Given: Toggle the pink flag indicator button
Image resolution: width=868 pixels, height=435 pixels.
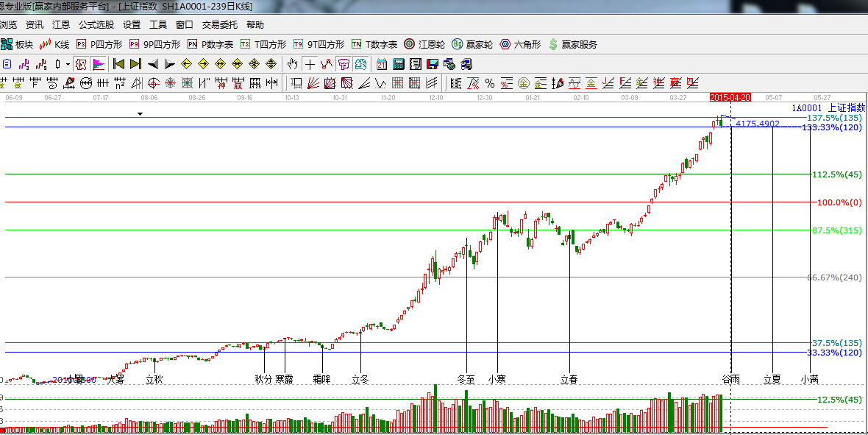Looking at the screenshot, I should (99, 64).
